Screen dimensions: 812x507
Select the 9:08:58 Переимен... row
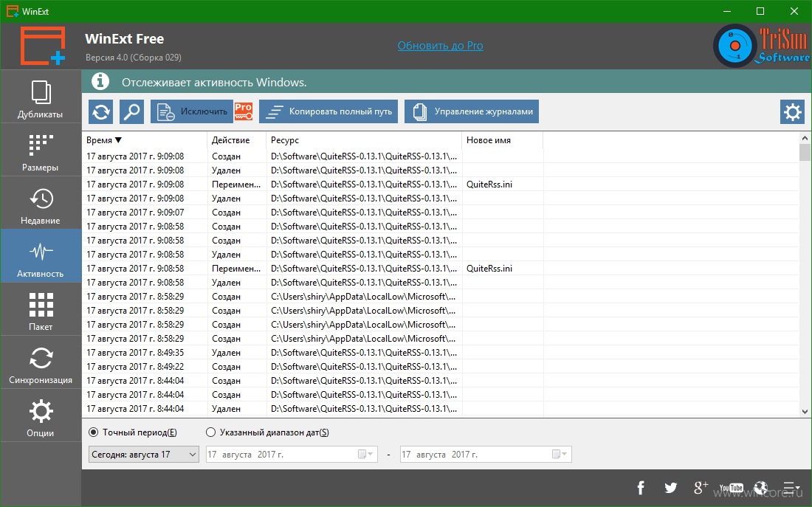[441, 268]
